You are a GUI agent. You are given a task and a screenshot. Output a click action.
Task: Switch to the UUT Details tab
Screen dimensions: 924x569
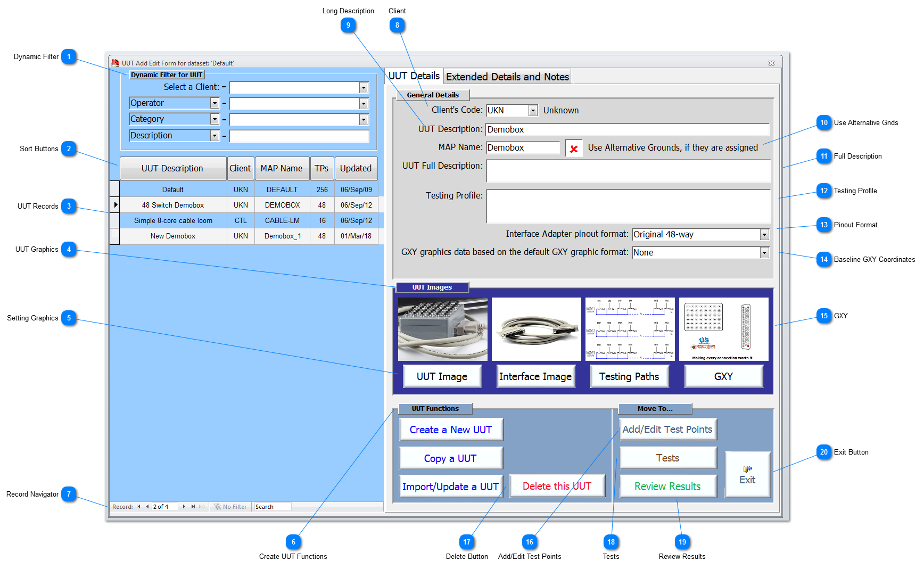(414, 76)
